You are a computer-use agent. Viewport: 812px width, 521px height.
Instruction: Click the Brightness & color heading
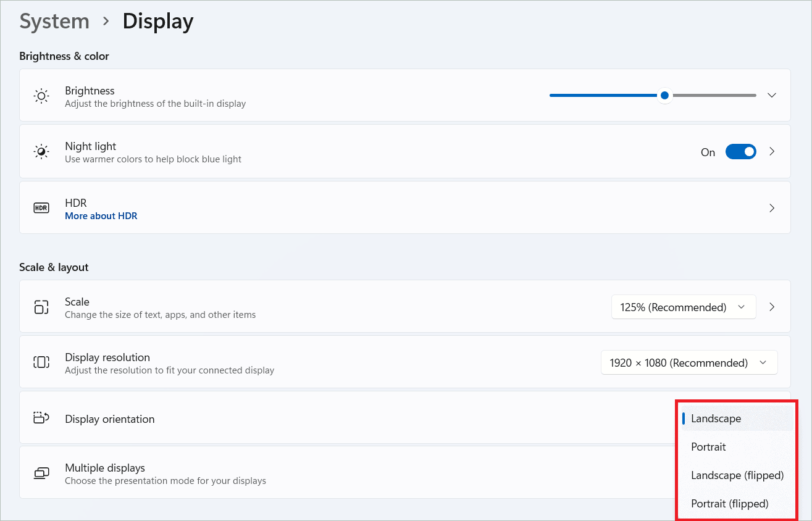tap(64, 56)
